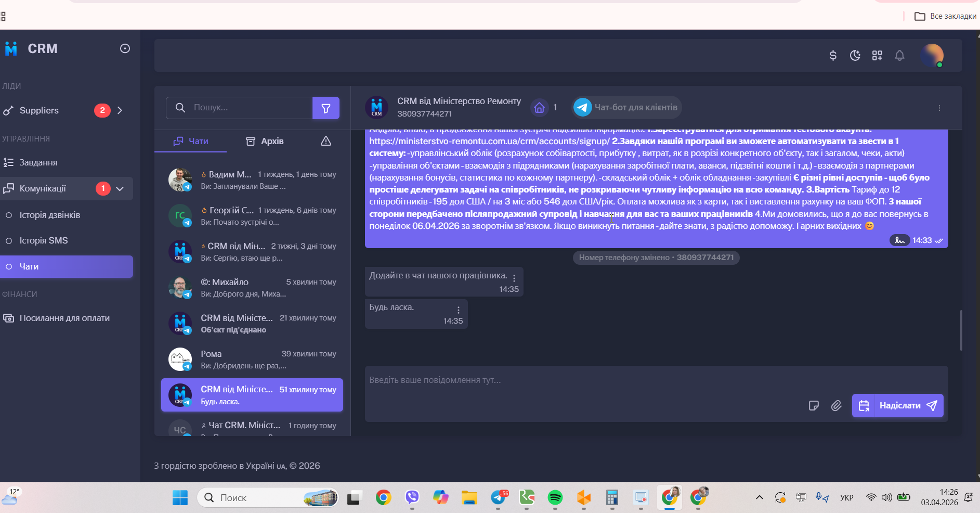Click the signature icon beside 14:33
Viewport: 980px width, 513px height.
tap(899, 240)
